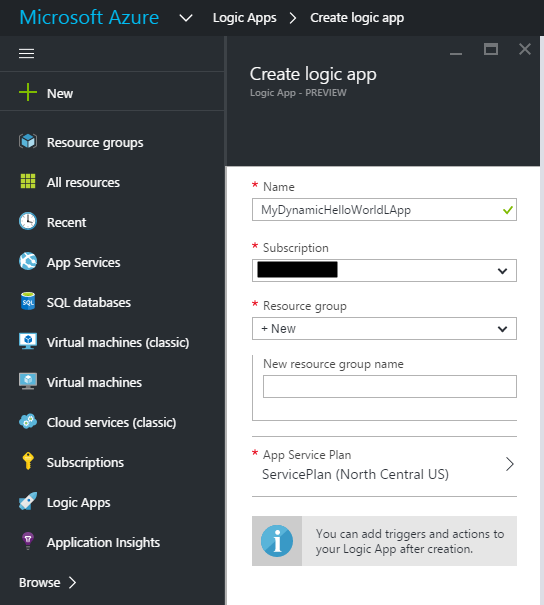Click the Subscriptions key icon
Image resolution: width=544 pixels, height=605 pixels.
(28, 461)
